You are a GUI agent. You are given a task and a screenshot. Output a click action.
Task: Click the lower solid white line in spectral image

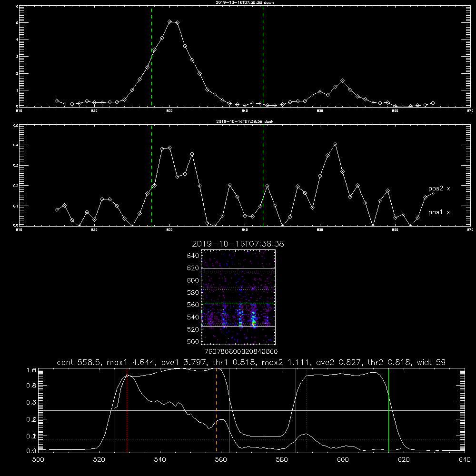238,327
